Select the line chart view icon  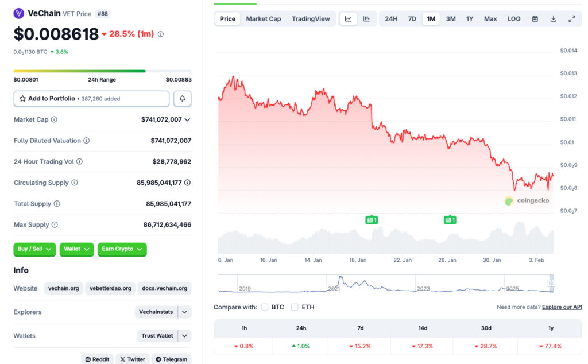(x=348, y=18)
